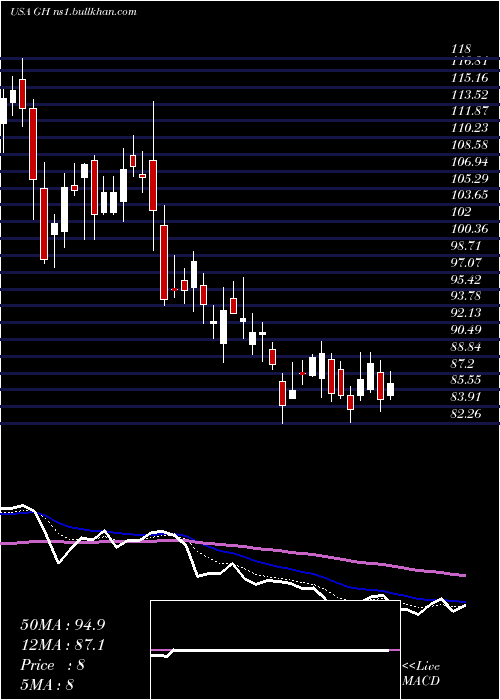Click the 98.71 price axis label
Screen dimensions: 500x700
[x=467, y=246]
